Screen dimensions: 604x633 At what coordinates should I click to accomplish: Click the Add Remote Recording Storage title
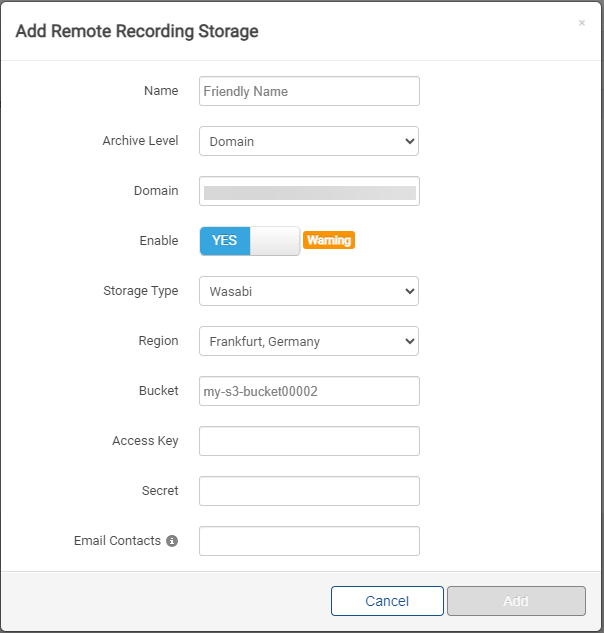pyautogui.click(x=137, y=31)
